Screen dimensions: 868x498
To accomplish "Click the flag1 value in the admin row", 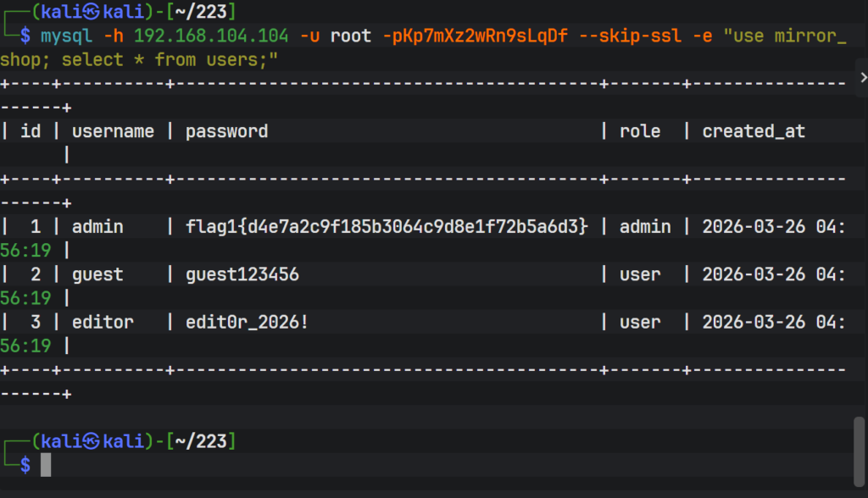I will (x=387, y=227).
